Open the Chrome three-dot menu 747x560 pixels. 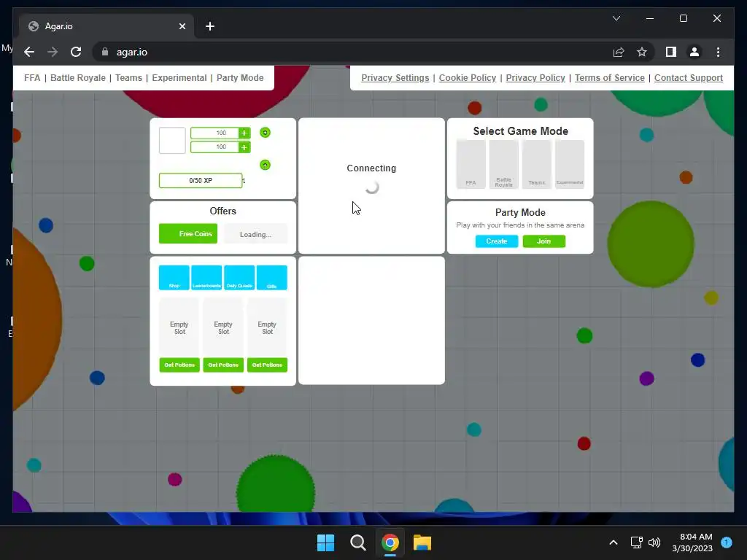point(718,52)
